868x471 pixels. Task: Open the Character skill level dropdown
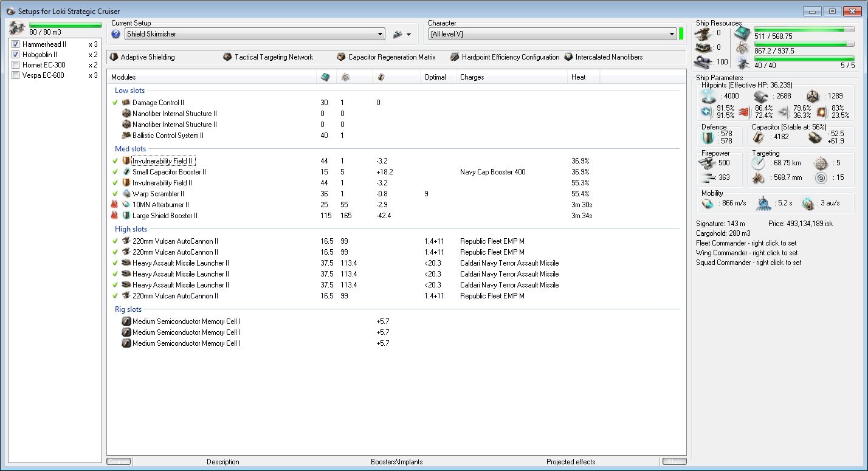pos(553,35)
